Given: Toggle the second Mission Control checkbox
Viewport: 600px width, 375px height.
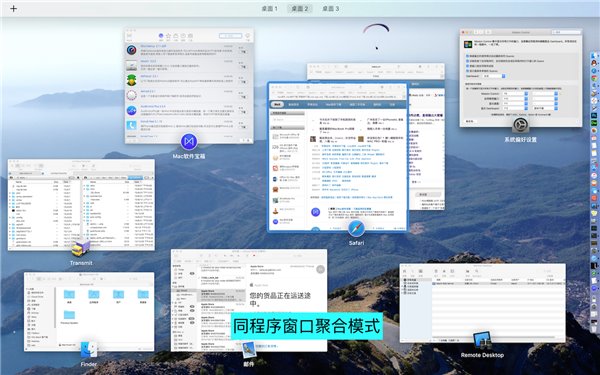Looking at the screenshot, I should (467, 61).
